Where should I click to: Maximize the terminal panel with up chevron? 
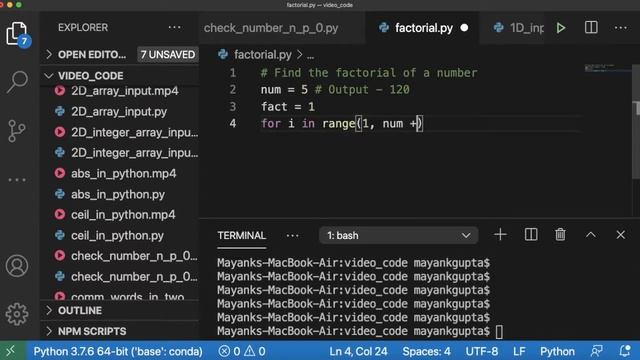point(591,235)
